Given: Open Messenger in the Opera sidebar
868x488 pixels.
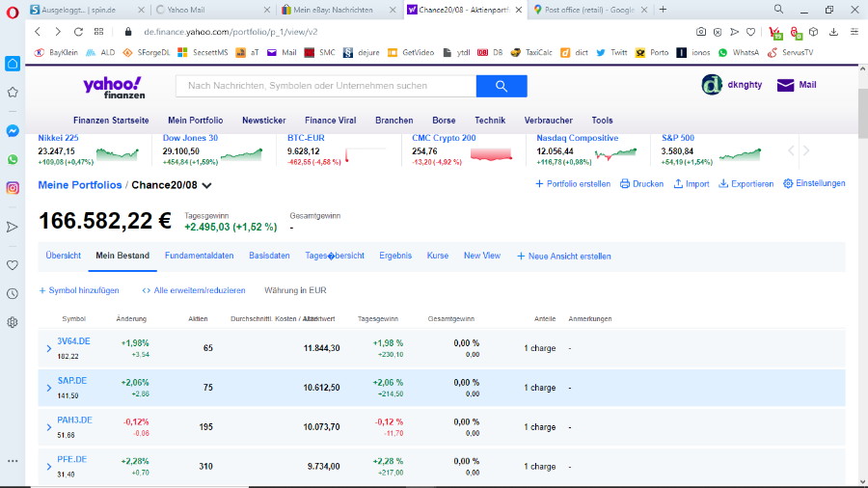Looking at the screenshot, I should [x=13, y=131].
